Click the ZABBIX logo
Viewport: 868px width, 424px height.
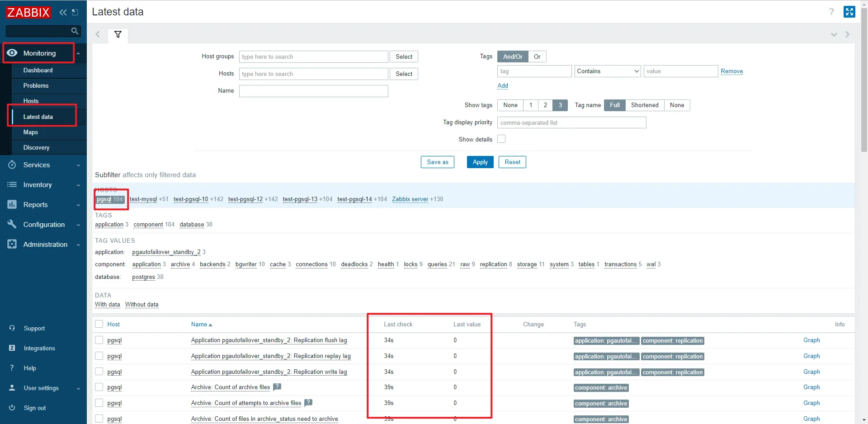click(28, 12)
